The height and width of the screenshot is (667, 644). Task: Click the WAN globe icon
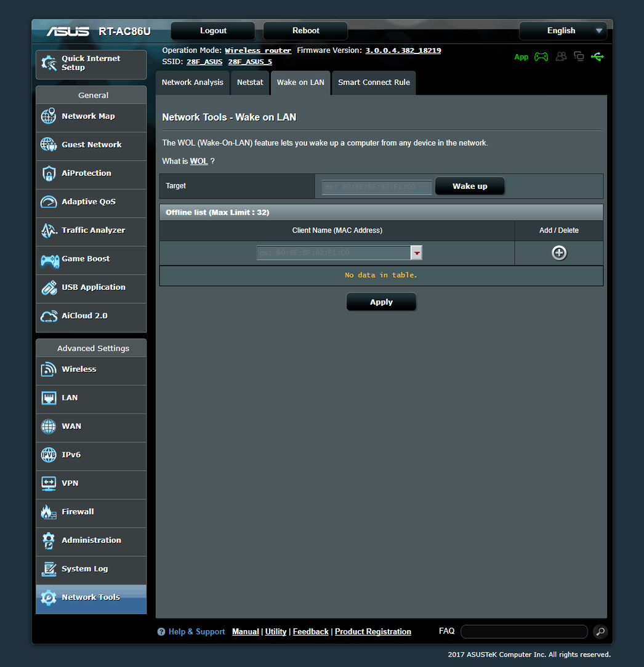click(x=49, y=426)
